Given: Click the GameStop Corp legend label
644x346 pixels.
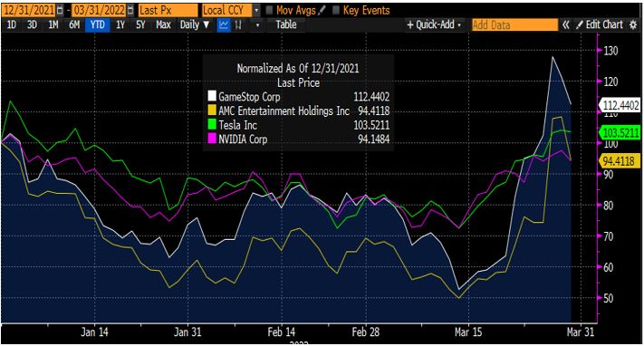Looking at the screenshot, I should tap(249, 97).
